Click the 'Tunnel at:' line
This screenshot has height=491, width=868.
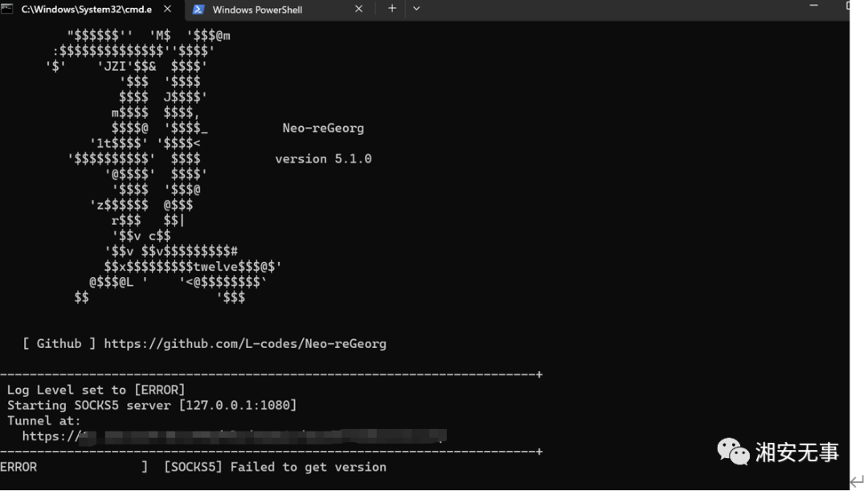pyautogui.click(x=43, y=421)
